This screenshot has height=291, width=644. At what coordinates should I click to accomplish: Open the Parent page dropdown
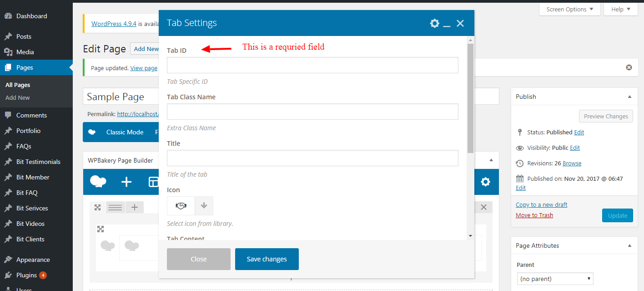click(555, 279)
